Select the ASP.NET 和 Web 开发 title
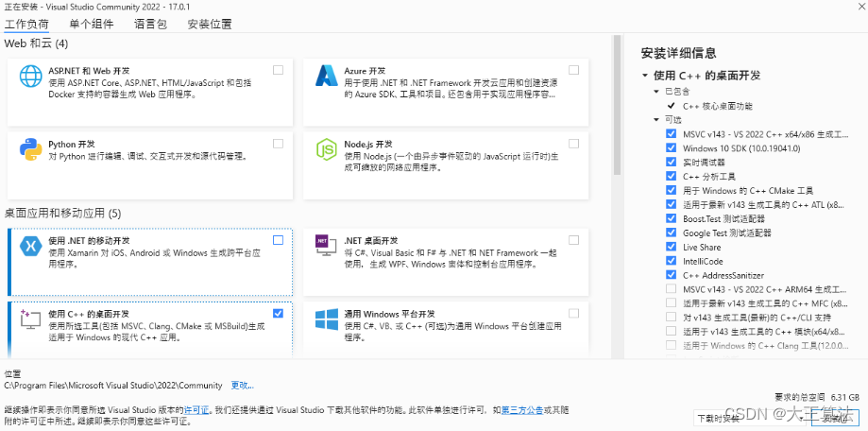Viewport: 868px width, 431px height. point(89,71)
